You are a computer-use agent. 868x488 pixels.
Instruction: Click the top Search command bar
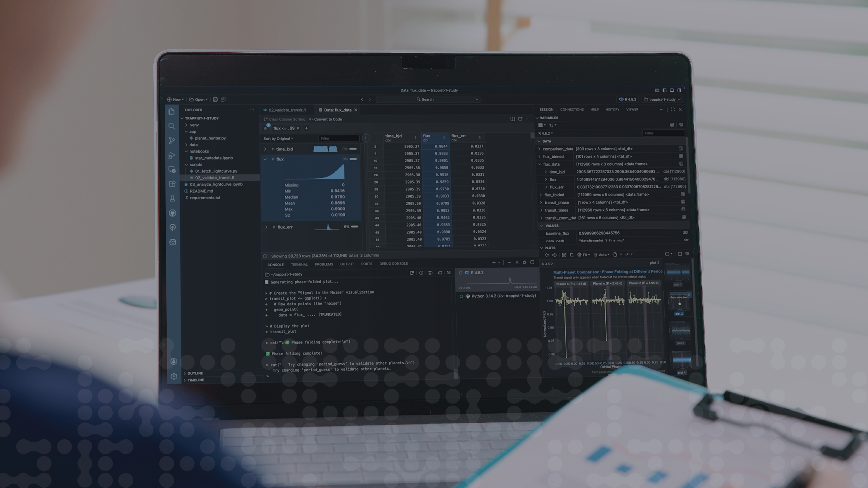(428, 99)
